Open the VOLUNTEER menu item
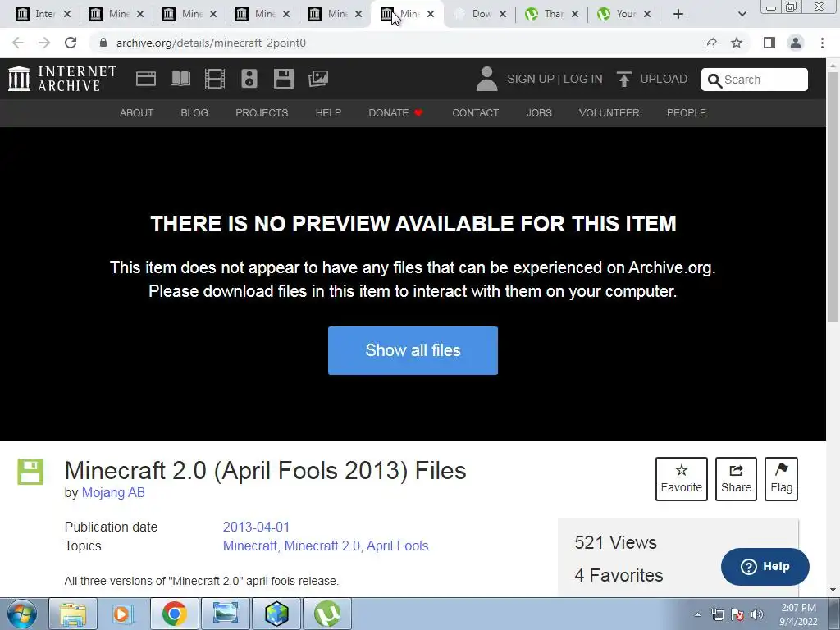 pos(609,113)
